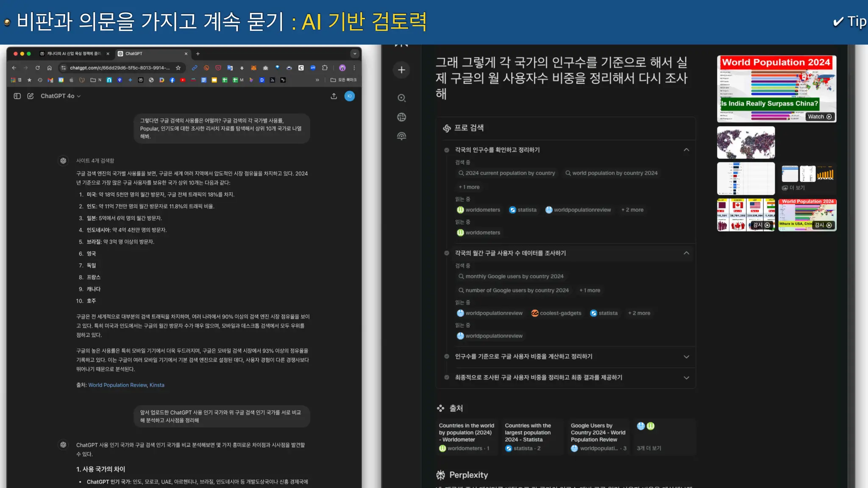Expand 인구수를 기준으로 구글 사용자 비중 step
This screenshot has height=488, width=868.
(686, 357)
